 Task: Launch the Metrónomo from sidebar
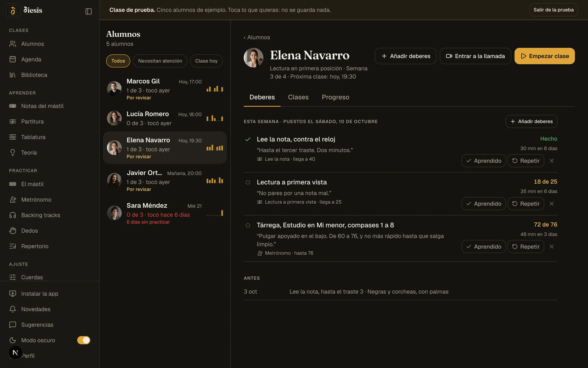50,200
